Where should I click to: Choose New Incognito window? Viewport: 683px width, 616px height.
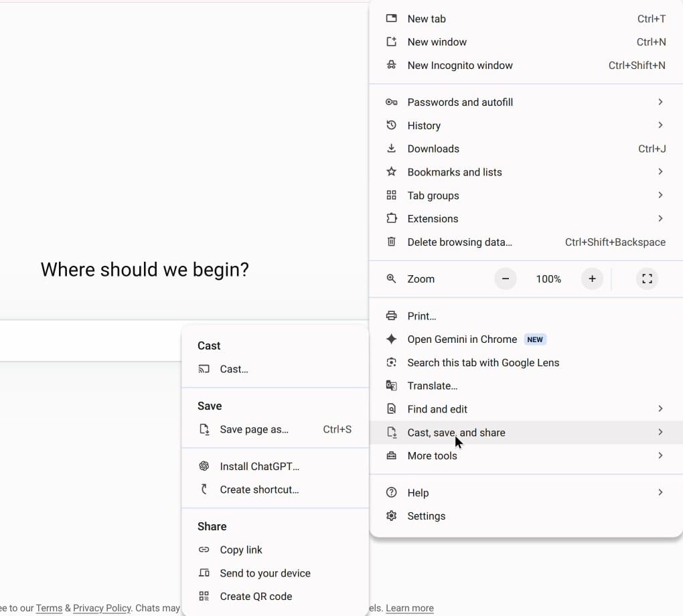pos(526,66)
